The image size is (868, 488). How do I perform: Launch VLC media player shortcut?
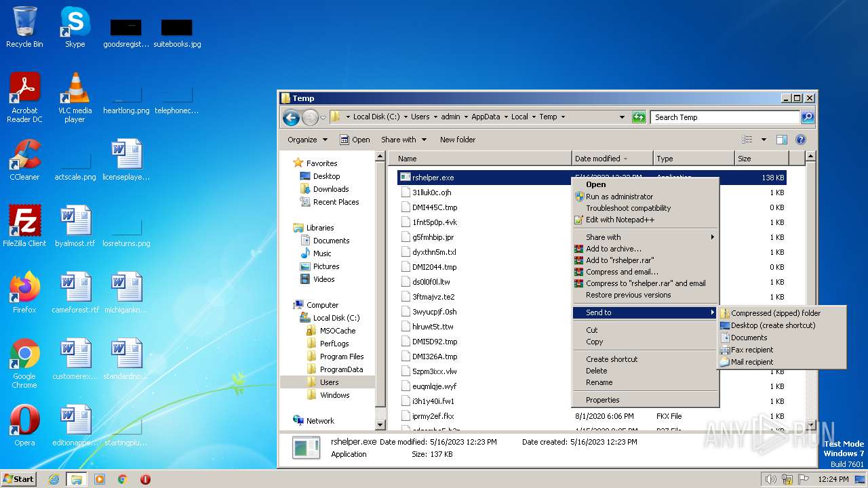tap(75, 98)
